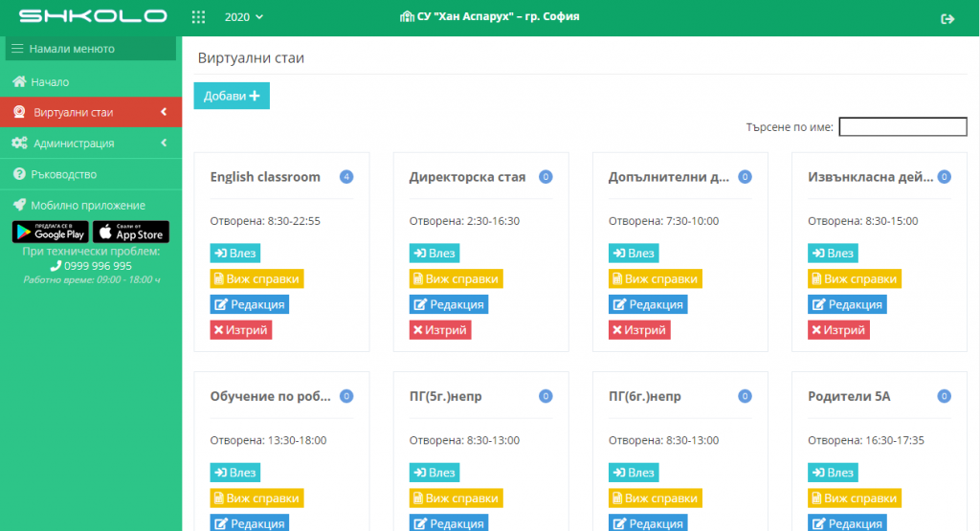Enter the Директорска стая via Влез
Viewport: 980px width, 531px height.
434,253
